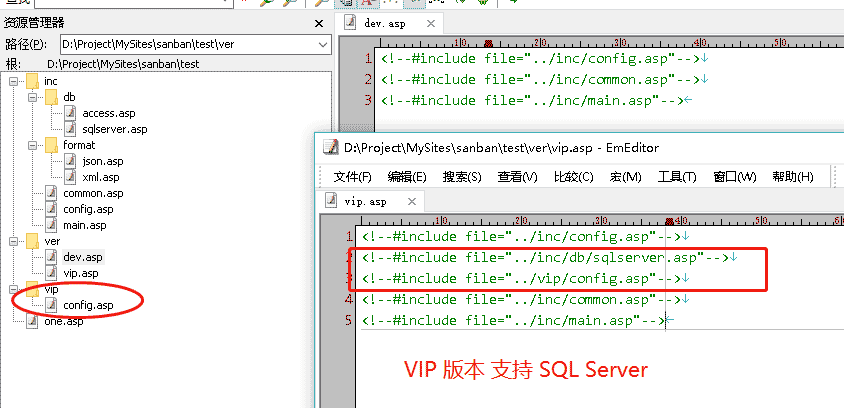
Task: Collapse the format folder node
Action: pos(32,145)
